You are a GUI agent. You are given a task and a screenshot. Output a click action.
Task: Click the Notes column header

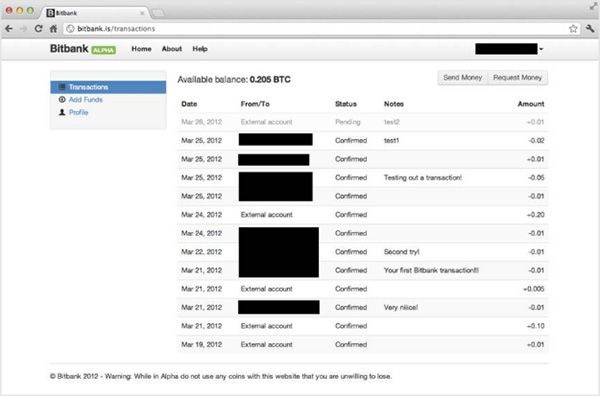click(394, 104)
